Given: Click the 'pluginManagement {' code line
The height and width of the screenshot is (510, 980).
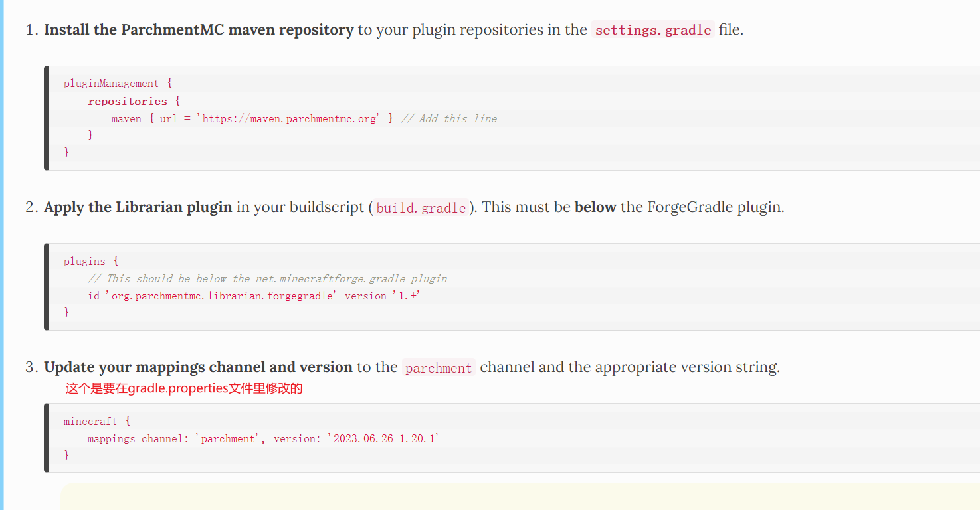Looking at the screenshot, I should (118, 84).
